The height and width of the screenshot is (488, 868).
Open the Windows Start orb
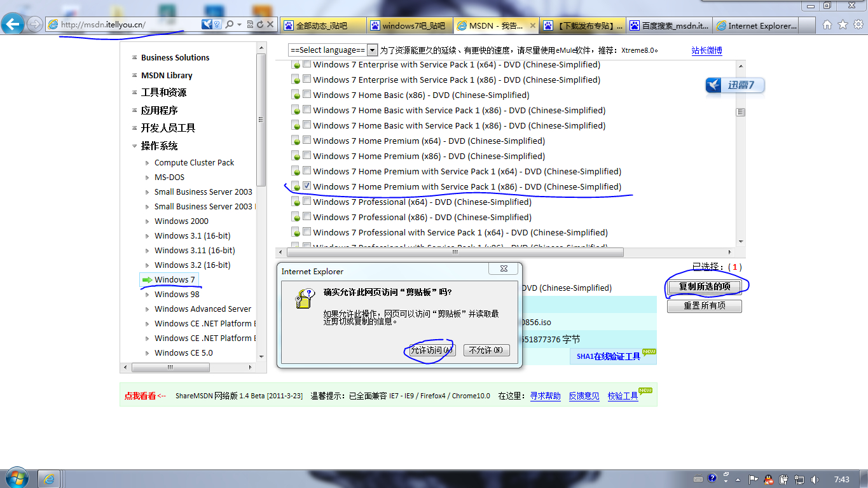(15, 478)
